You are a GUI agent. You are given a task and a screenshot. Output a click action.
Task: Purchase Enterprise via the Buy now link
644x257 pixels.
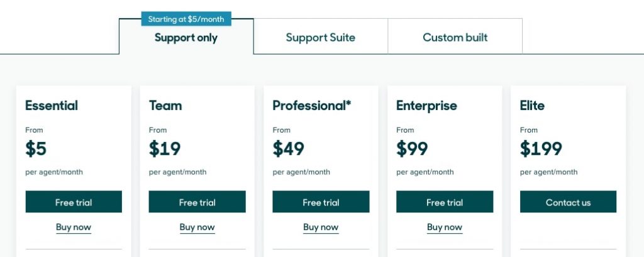click(445, 227)
